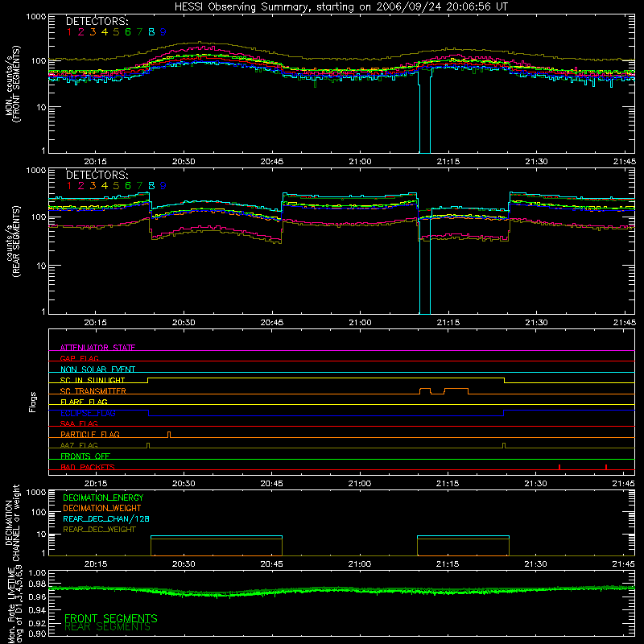The height and width of the screenshot is (644, 644).
Task: Click 20:30 tick label under rear-segments plot
Action: pyautogui.click(x=184, y=323)
